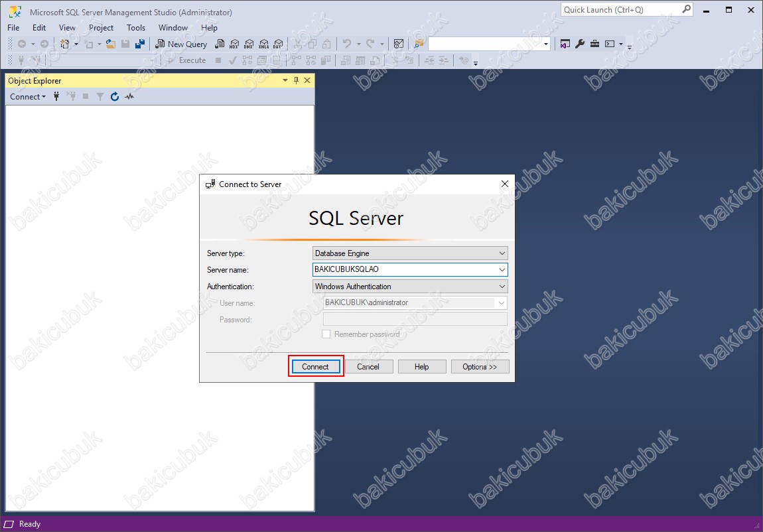Viewport: 763px width, 532px height.
Task: Close the Connect to Server dialog
Action: (x=505, y=184)
